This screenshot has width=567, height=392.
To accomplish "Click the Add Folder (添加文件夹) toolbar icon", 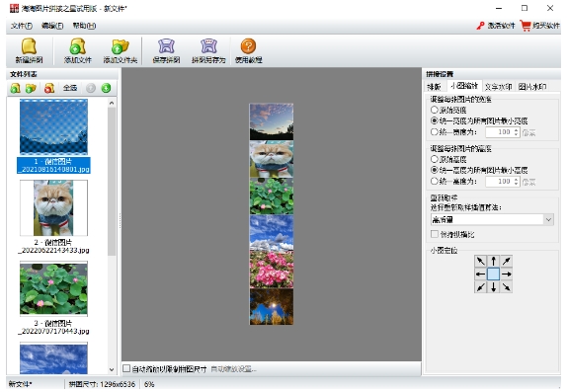I will point(121,46).
